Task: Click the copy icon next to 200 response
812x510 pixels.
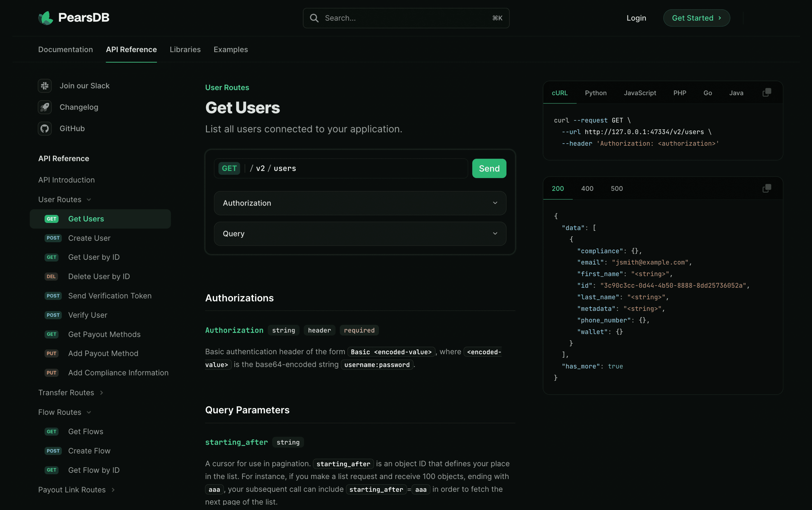Action: 767,188
